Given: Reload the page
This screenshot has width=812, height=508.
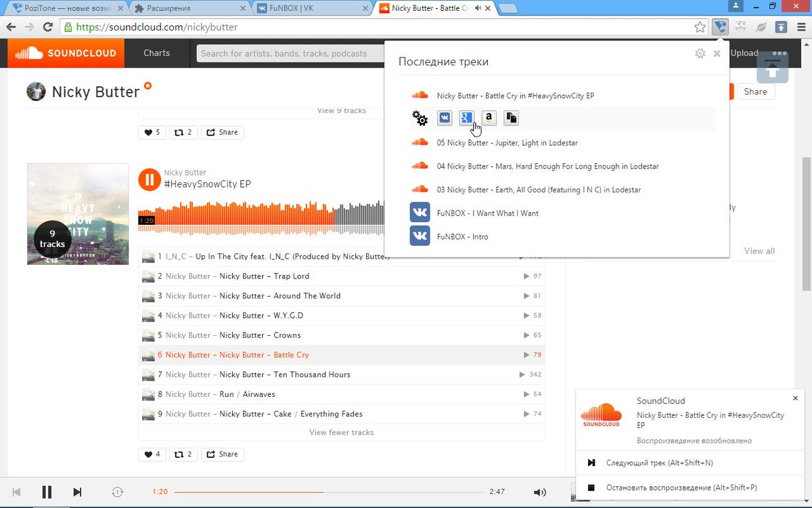Looking at the screenshot, I should [x=47, y=27].
